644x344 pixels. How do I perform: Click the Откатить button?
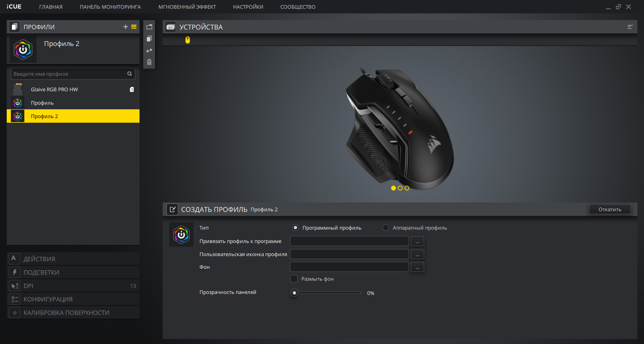[x=609, y=209]
